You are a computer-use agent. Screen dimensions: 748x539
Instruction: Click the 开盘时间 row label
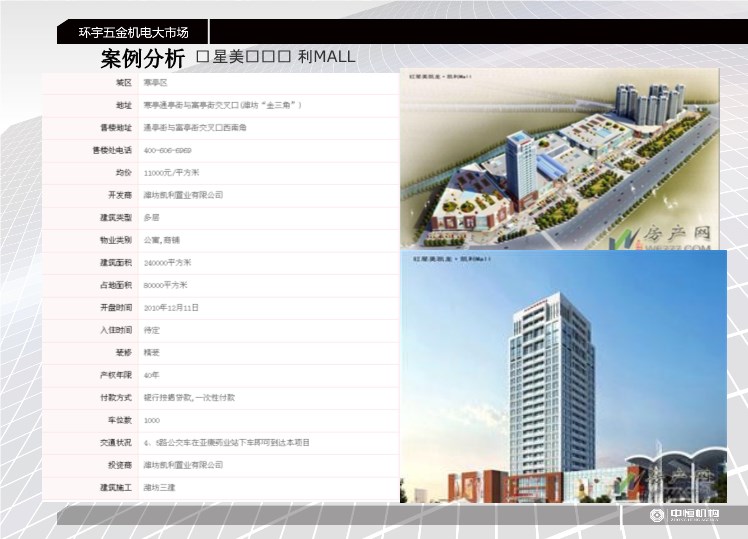pyautogui.click(x=116, y=308)
